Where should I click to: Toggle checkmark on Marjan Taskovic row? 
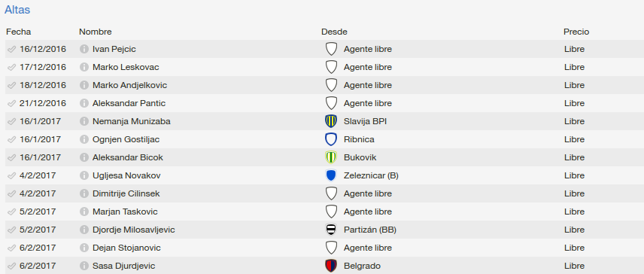pyautogui.click(x=11, y=212)
